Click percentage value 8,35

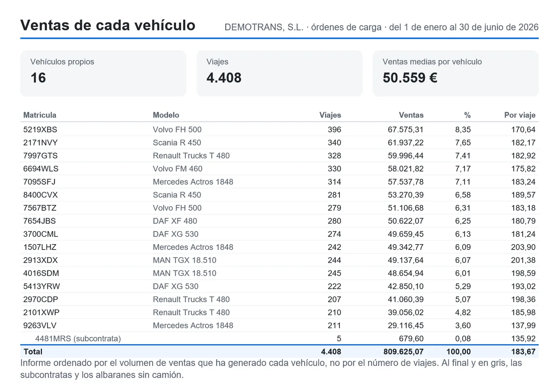pos(463,130)
